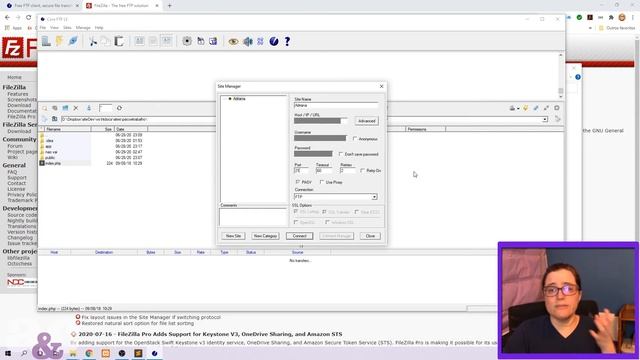Click the local panel refresh icon

tap(119, 108)
